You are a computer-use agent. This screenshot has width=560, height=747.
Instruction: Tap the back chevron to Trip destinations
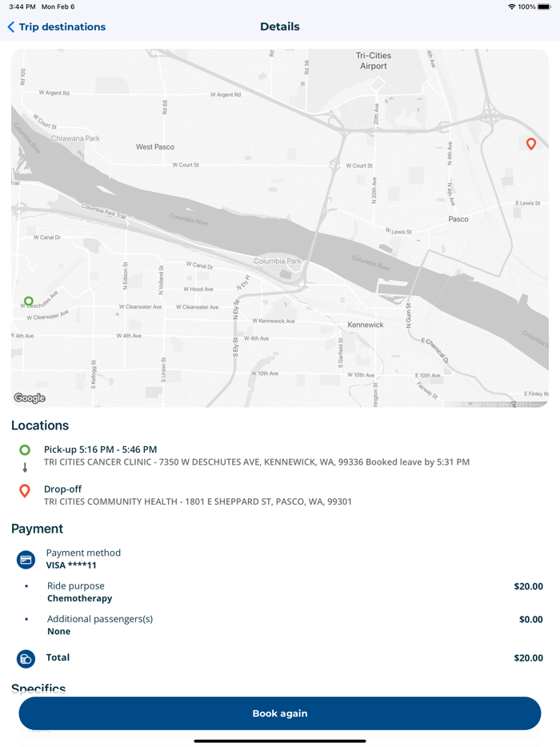tap(10, 26)
